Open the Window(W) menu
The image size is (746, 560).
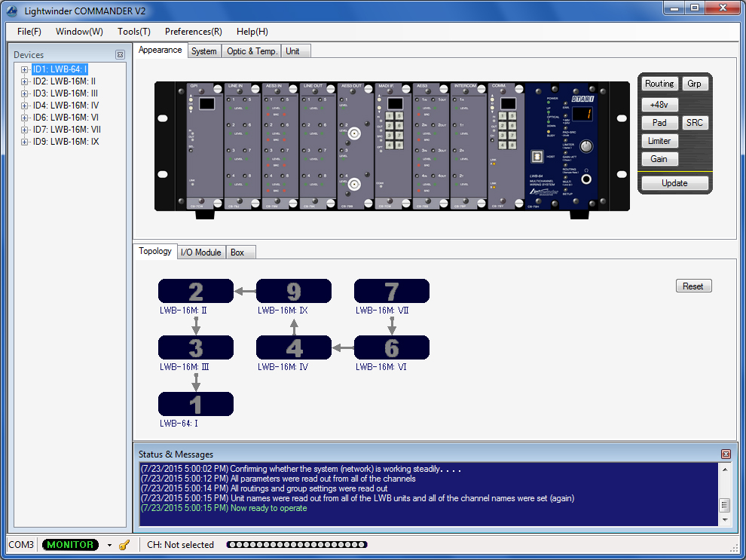[79, 32]
